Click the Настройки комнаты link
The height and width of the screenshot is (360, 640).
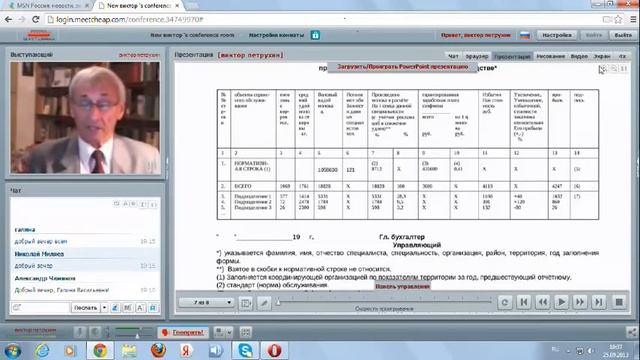[276, 35]
